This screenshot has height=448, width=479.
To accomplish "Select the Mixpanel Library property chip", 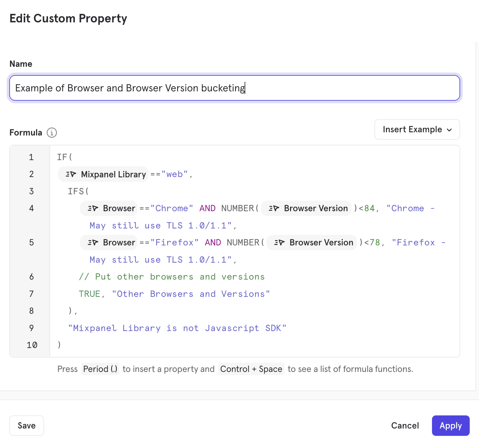I will click(113, 174).
